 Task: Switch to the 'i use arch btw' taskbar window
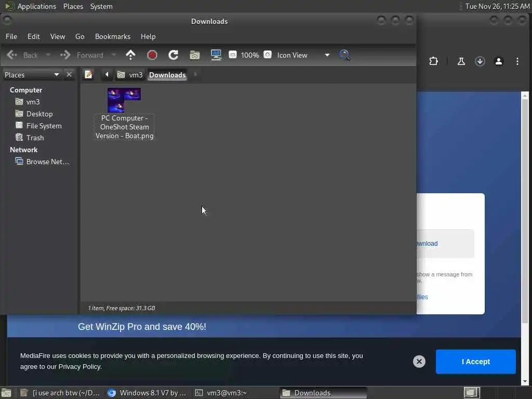(x=60, y=393)
